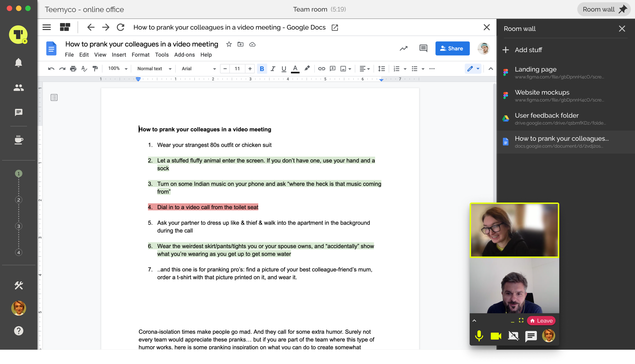
Task: Leave the room with Leave button
Action: (541, 321)
